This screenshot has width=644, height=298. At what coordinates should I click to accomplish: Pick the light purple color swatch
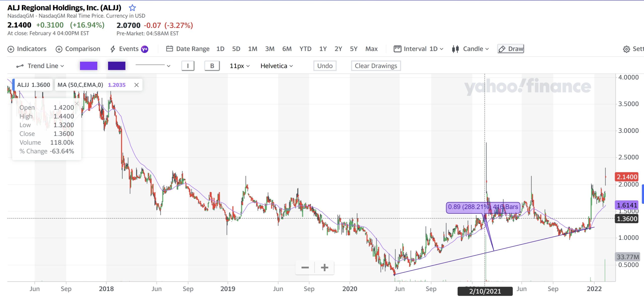89,66
